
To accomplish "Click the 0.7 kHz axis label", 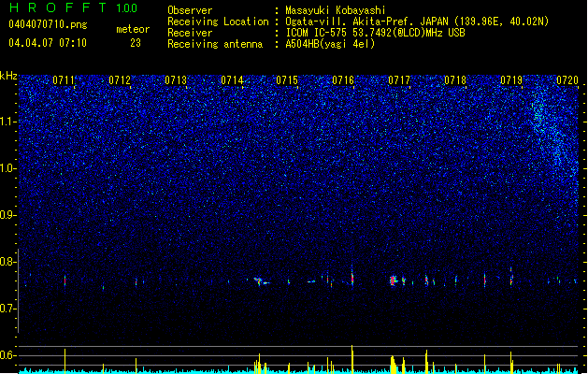I will click(x=7, y=309).
